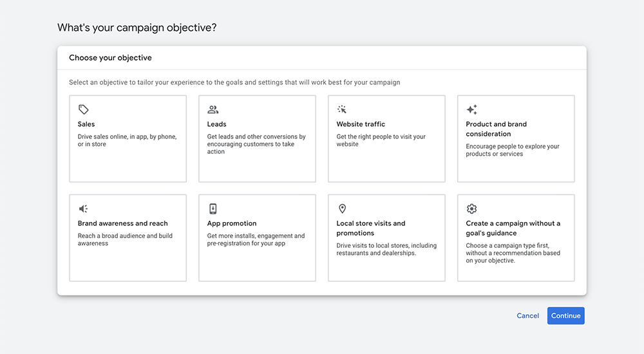Click the location pin icon for Local store visits
644x354 pixels.
coord(342,209)
